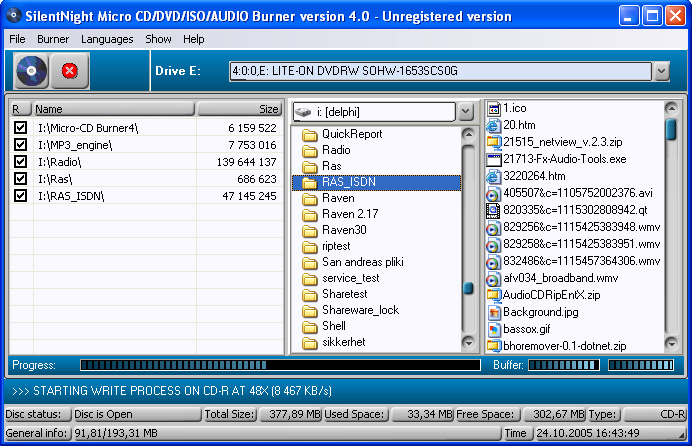Select the 1.ico file icon
The height and width of the screenshot is (446, 692).
tap(493, 108)
